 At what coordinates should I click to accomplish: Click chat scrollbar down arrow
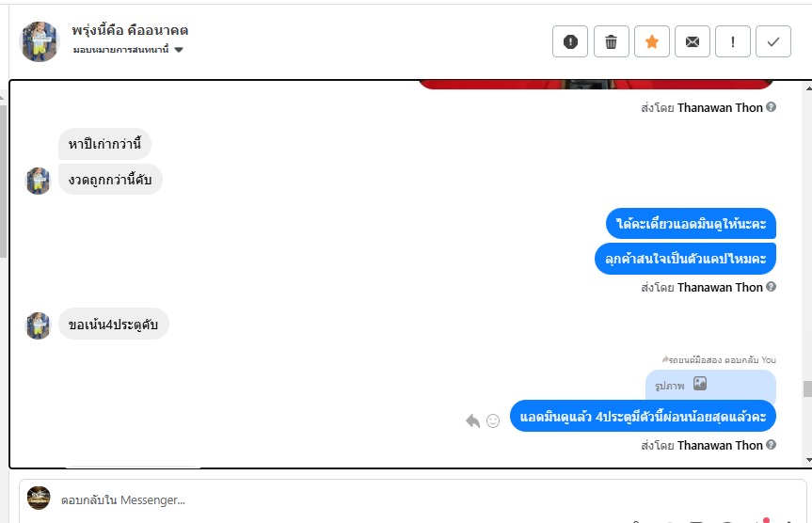pos(808,460)
